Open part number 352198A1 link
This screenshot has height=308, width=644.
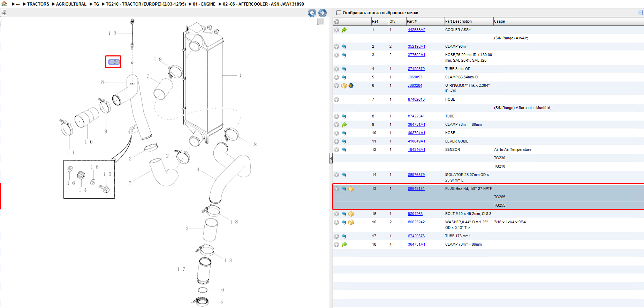pos(417,47)
